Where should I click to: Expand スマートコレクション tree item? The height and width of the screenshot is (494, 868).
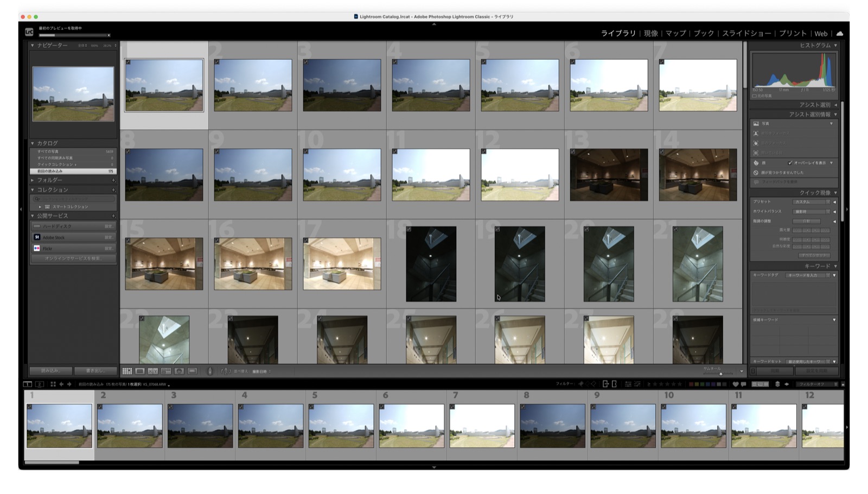40,207
